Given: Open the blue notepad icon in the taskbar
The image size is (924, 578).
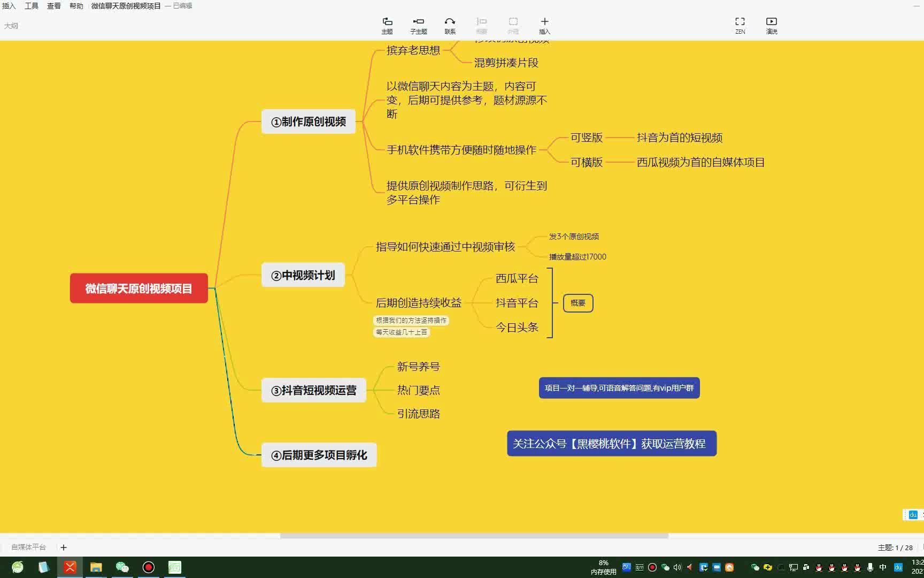Looking at the screenshot, I should (x=44, y=567).
